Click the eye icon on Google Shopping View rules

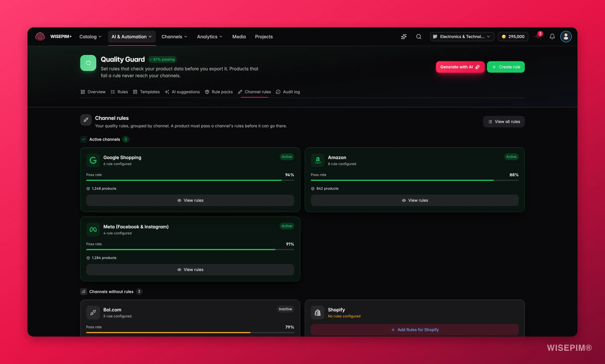click(179, 201)
